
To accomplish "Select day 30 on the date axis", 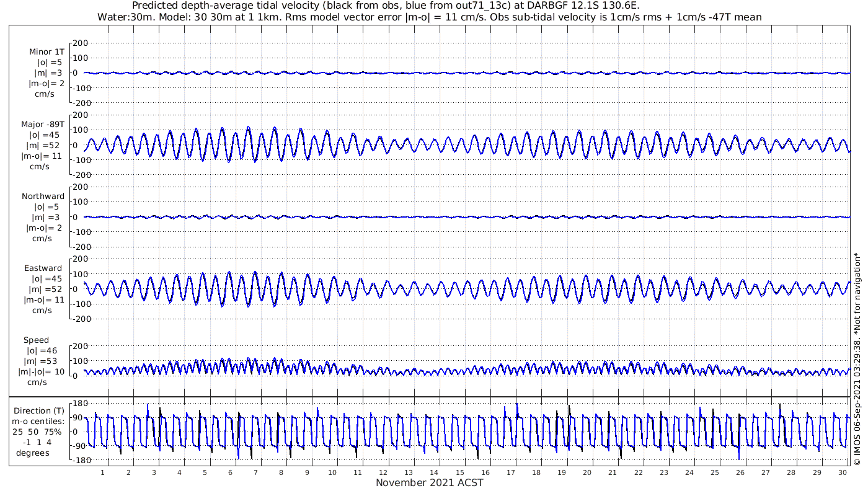I will pyautogui.click(x=843, y=472).
